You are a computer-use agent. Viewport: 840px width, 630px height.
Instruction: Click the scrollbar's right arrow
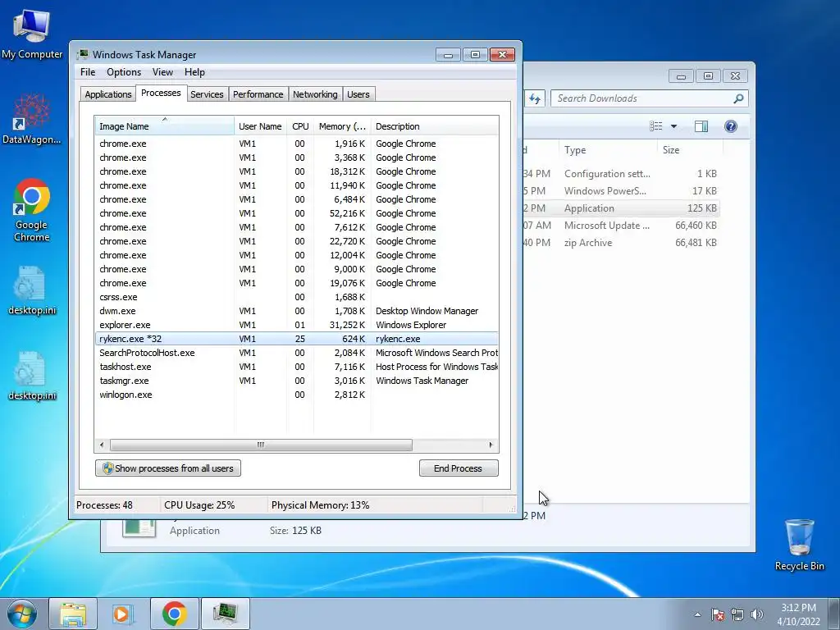491,445
